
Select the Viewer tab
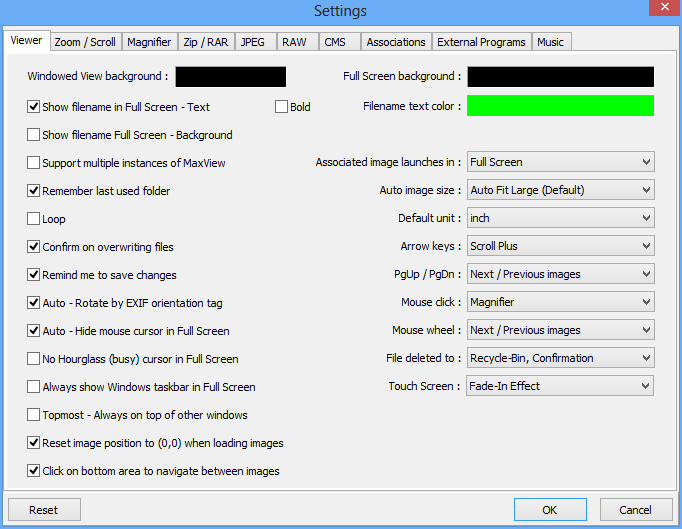click(27, 41)
